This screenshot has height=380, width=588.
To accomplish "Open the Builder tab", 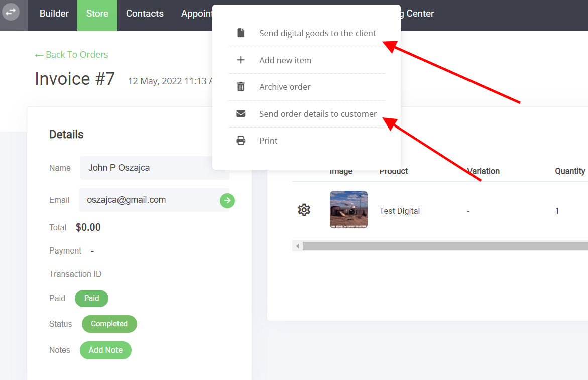I will (53, 14).
